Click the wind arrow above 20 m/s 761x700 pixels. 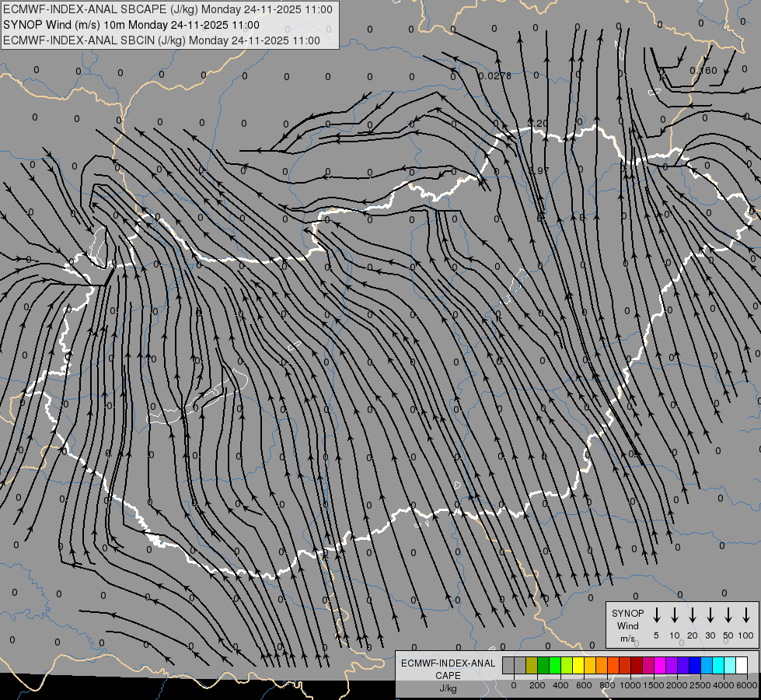[693, 615]
